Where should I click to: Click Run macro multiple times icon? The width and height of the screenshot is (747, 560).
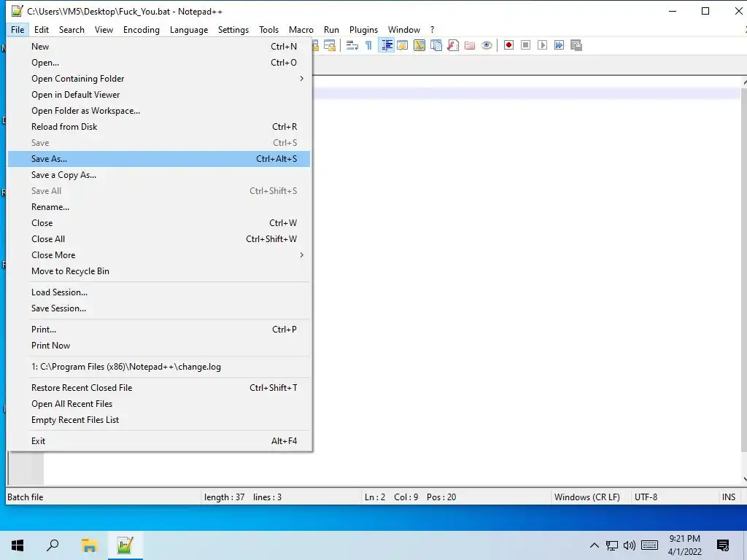pos(559,45)
